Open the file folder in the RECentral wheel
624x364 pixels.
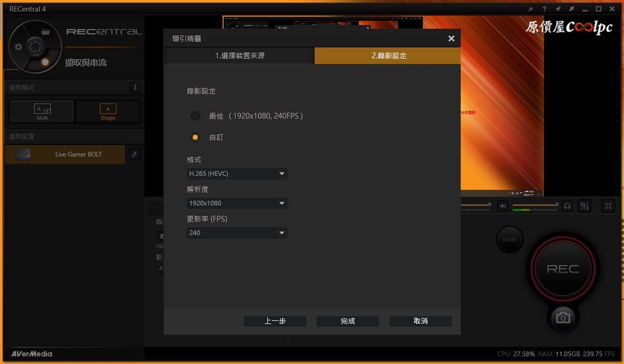click(x=45, y=32)
